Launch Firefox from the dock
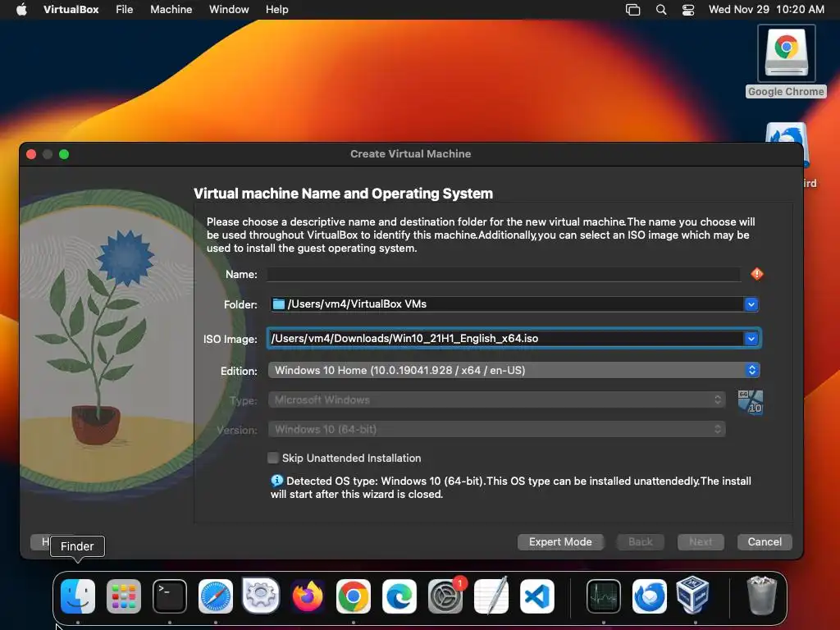This screenshot has width=840, height=630. coord(308,596)
